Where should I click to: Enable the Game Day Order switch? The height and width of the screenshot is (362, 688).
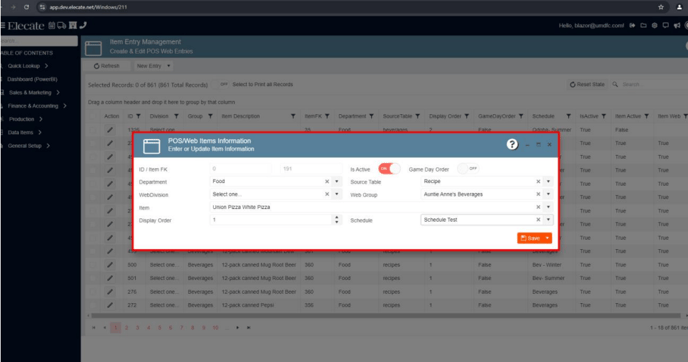(468, 168)
